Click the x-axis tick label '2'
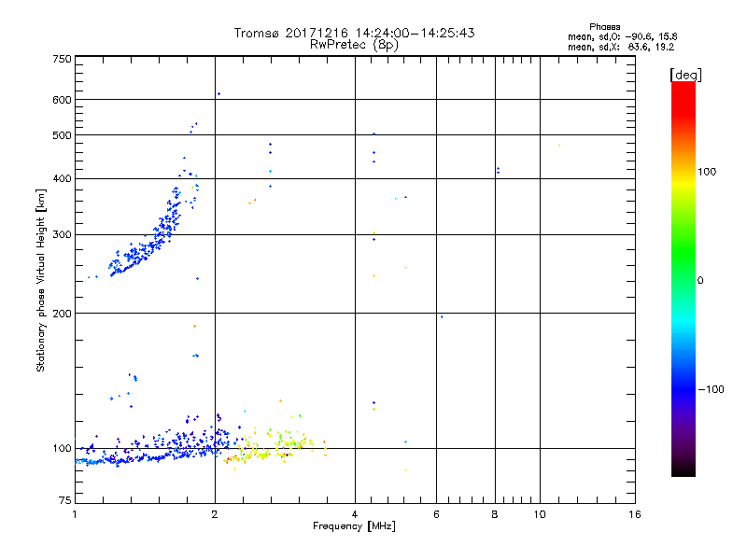 click(x=215, y=514)
